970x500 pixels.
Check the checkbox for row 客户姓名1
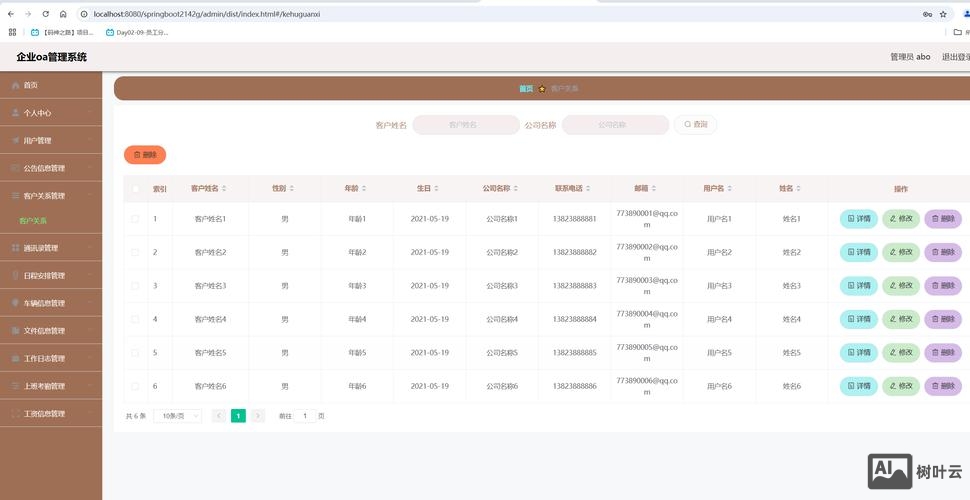click(x=135, y=218)
